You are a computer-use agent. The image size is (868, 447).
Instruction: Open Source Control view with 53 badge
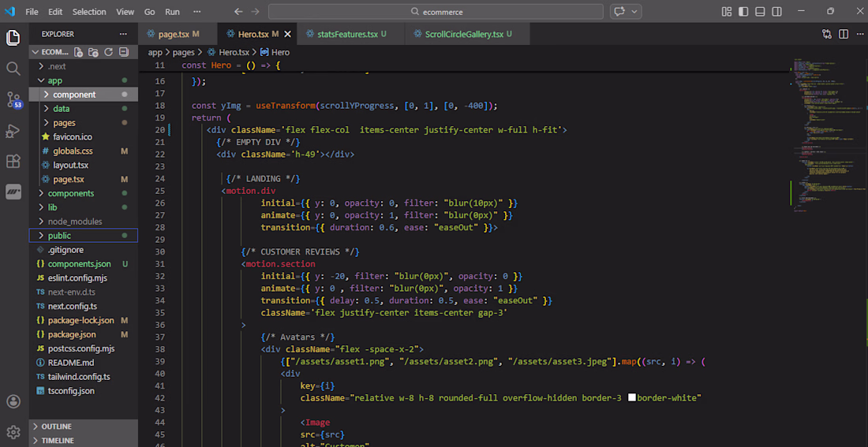[x=13, y=99]
